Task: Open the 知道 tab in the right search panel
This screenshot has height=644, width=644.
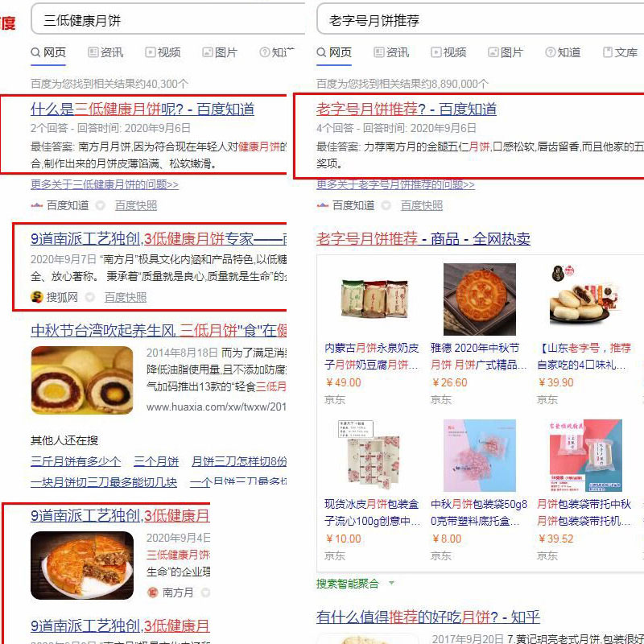Action: [x=563, y=52]
